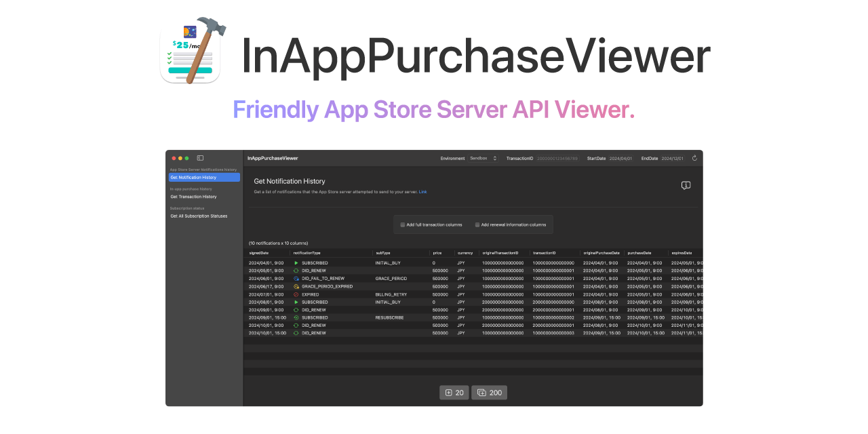Toggle the sidebar visibility icon
The width and height of the screenshot is (868, 434).
[200, 157]
